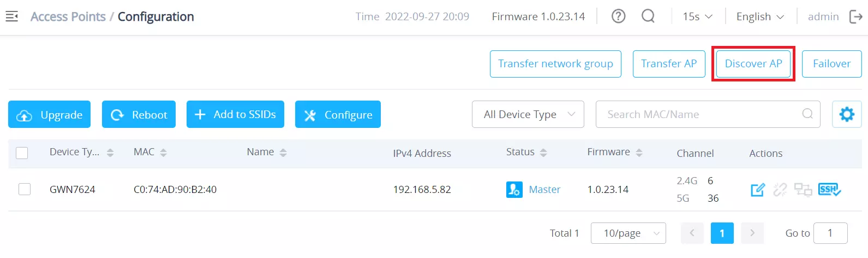Viewport: 868px width, 258px height.
Task: Expand the 15s refresh interval dropdown
Action: (698, 16)
